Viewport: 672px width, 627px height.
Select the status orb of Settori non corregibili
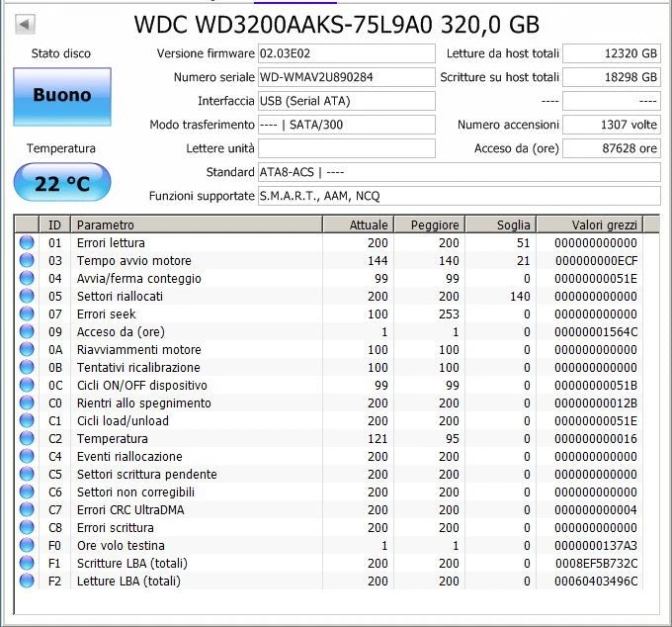pyautogui.click(x=27, y=492)
